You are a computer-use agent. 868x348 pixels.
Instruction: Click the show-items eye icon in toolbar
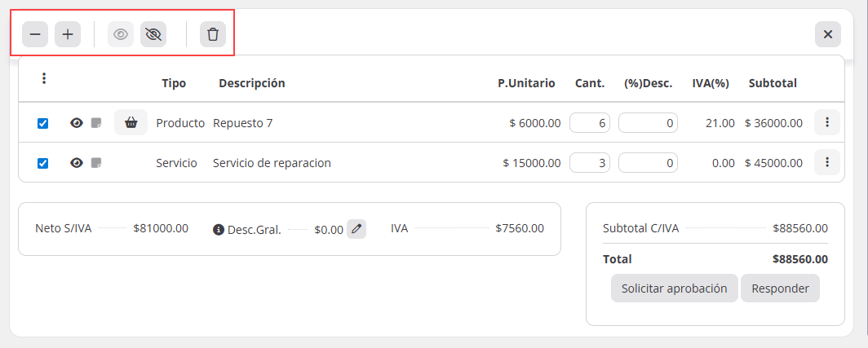coord(121,34)
